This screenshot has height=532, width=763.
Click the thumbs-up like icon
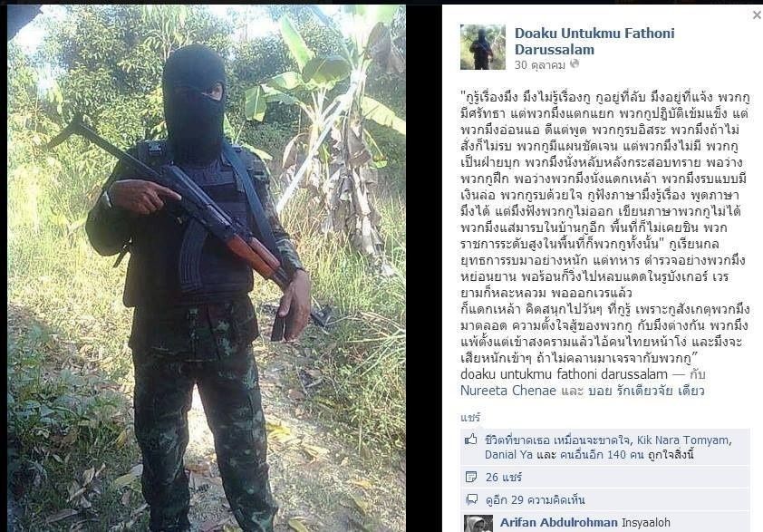point(470,440)
